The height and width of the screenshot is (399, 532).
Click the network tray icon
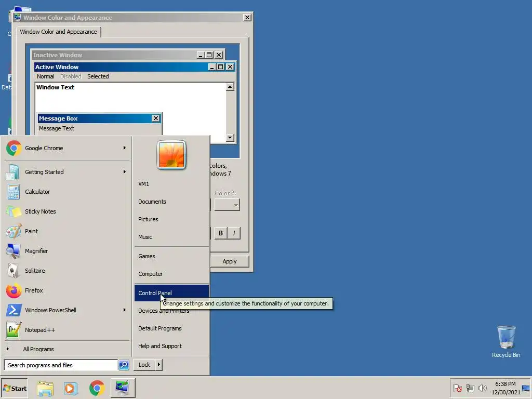click(470, 388)
